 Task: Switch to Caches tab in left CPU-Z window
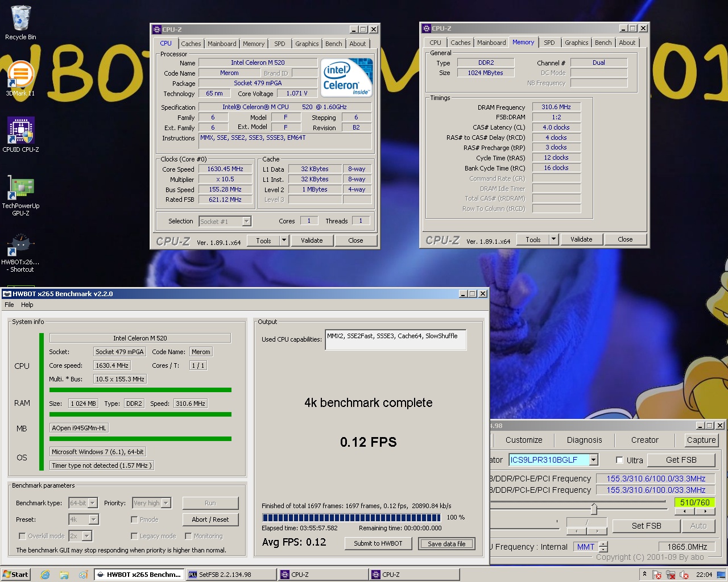(x=191, y=44)
